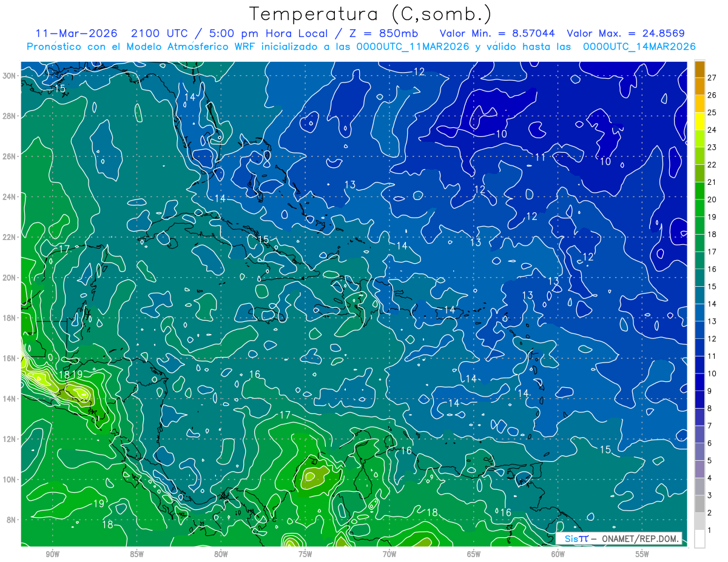Viewport: 728px width, 562px height.
Task: Click the colorbar value label '18'
Action: tap(712, 234)
